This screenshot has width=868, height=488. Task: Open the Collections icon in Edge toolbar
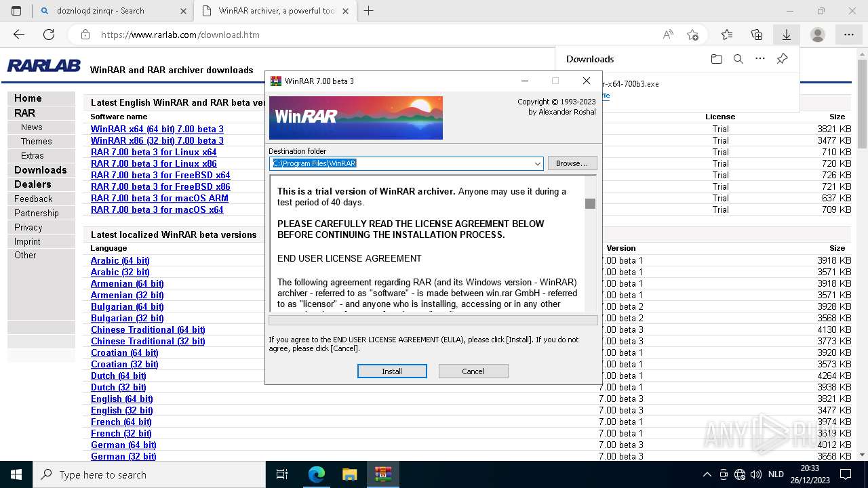(x=757, y=35)
